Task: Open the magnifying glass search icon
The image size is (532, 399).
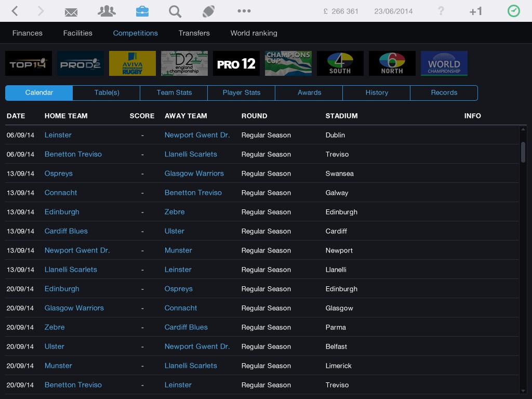Action: click(175, 11)
